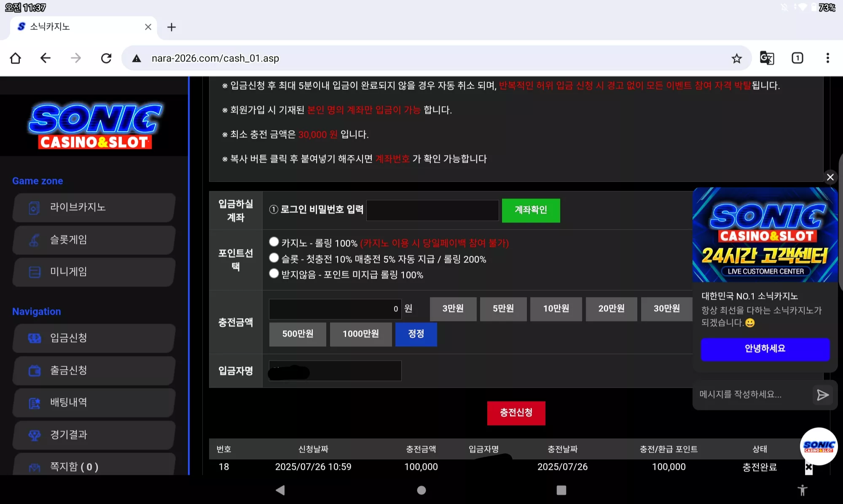Open the 라이브카지노 menu
Screen dimensions: 843x504
(94, 207)
